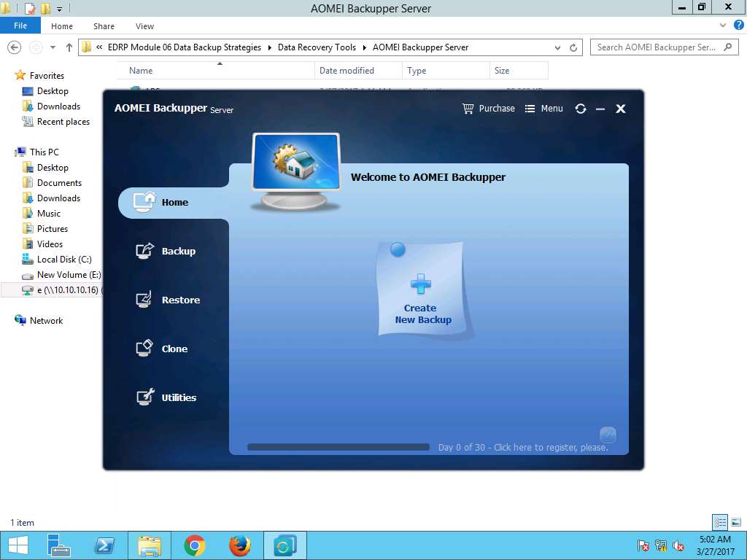Click Explorer Up one level arrow
The image size is (747, 560).
click(x=69, y=47)
